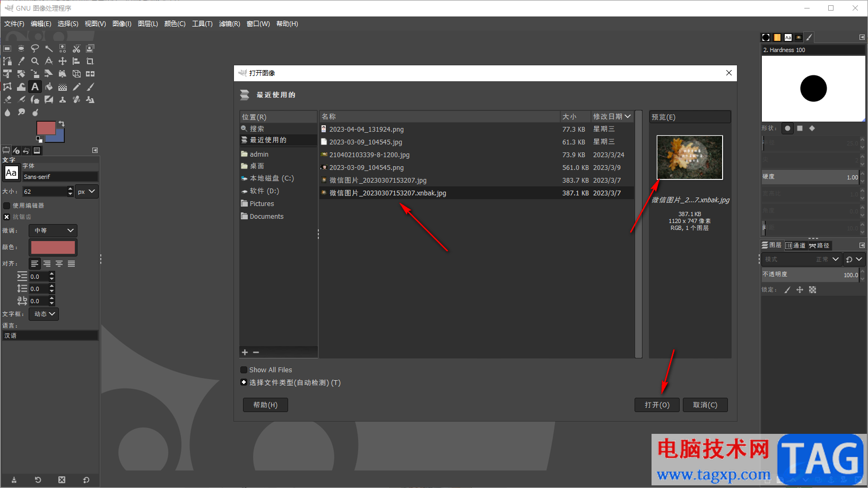
Task: Select the Text tool
Action: 35,87
